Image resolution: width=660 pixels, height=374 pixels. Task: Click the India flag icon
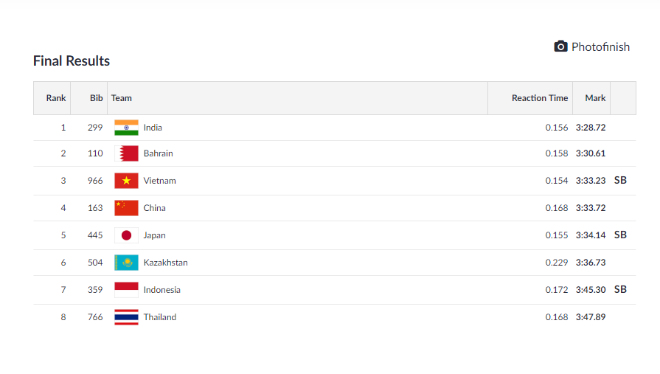click(126, 127)
